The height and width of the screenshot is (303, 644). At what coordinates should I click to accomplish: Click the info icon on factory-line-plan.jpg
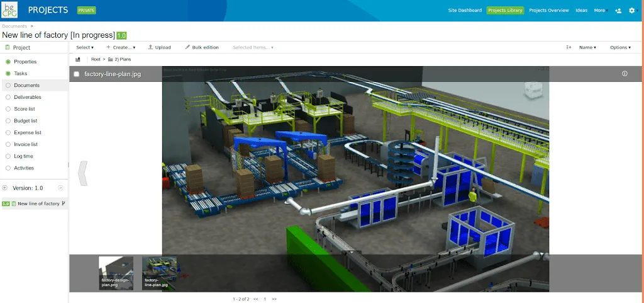tap(625, 74)
